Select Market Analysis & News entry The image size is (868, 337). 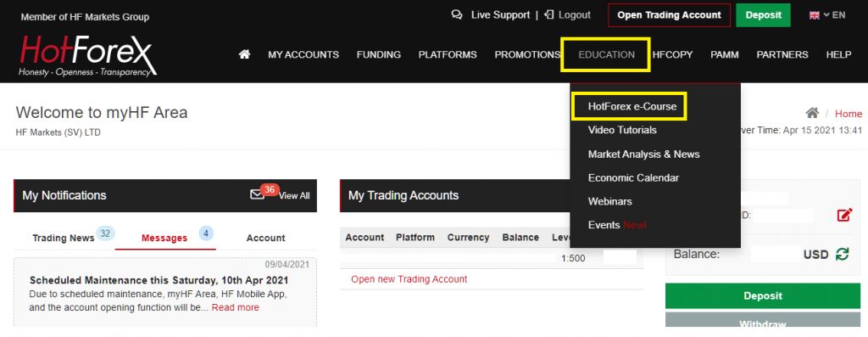[644, 154]
